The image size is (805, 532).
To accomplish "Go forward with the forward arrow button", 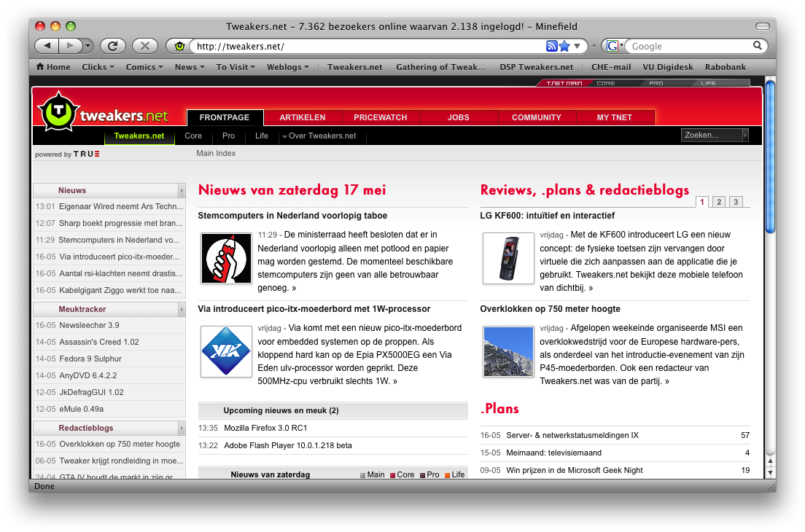I will point(70,46).
